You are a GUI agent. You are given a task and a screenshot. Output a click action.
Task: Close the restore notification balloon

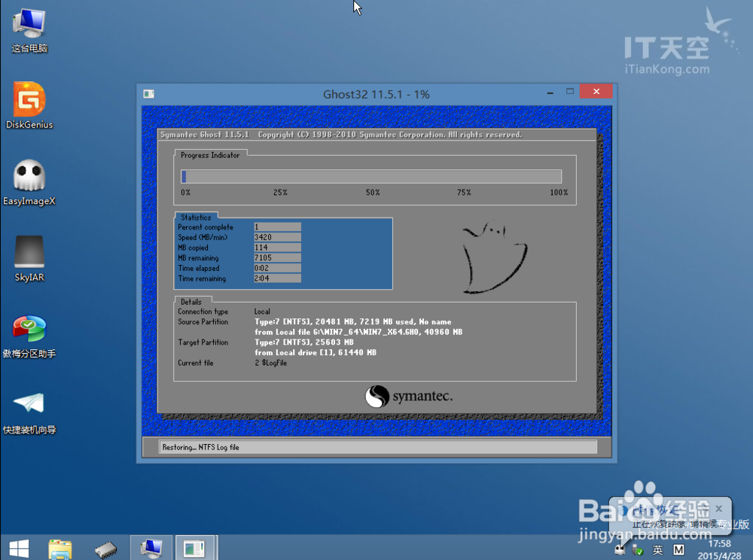pyautogui.click(x=718, y=508)
